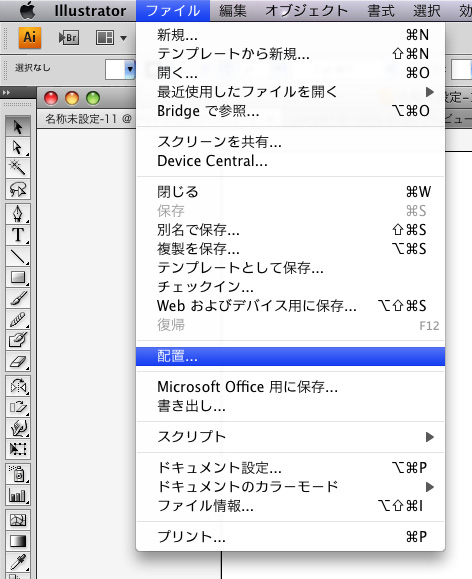472x579 pixels.
Task: Select the Eyedropper tool
Action: 18,562
